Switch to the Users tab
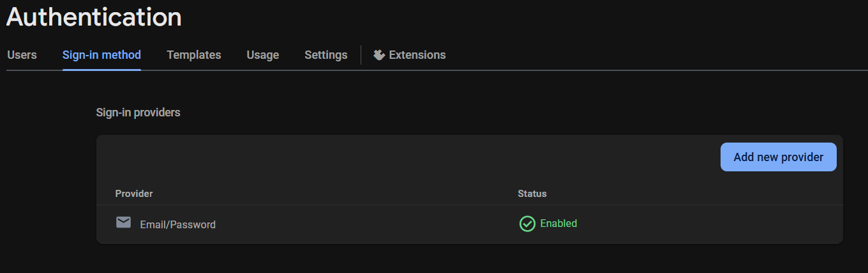The width and height of the screenshot is (868, 273). (x=22, y=55)
